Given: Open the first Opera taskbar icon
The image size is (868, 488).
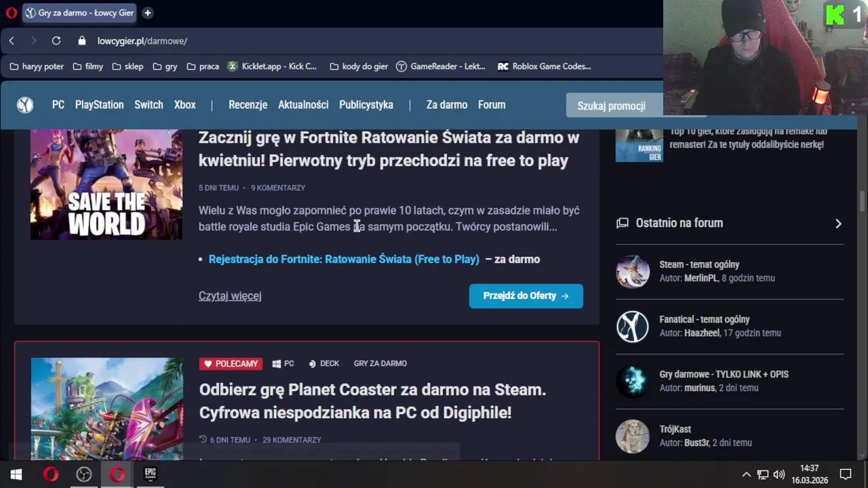Looking at the screenshot, I should click(x=51, y=474).
